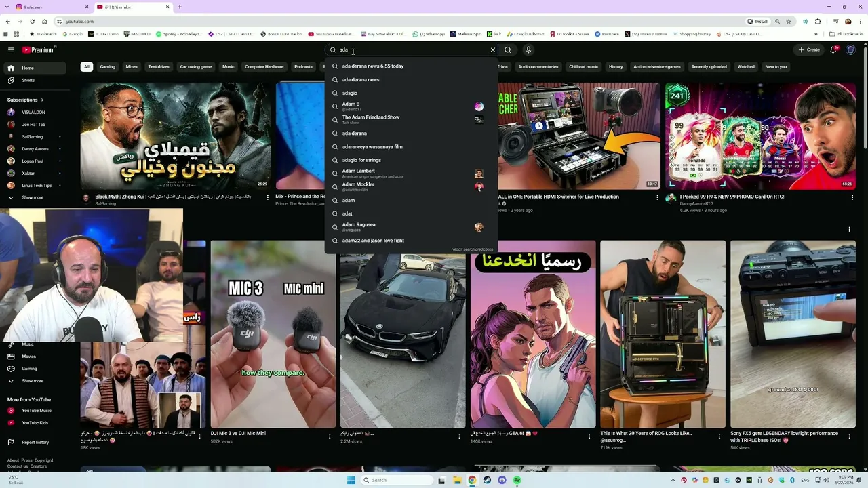The height and width of the screenshot is (488, 868).
Task: Open DJI Mic 3 vs Mic Mini short
Action: [x=273, y=334]
